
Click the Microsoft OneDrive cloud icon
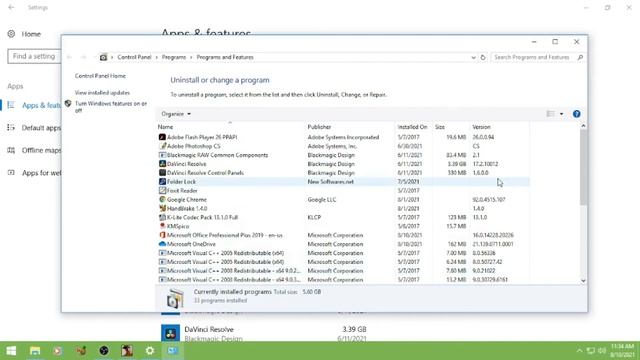click(162, 244)
